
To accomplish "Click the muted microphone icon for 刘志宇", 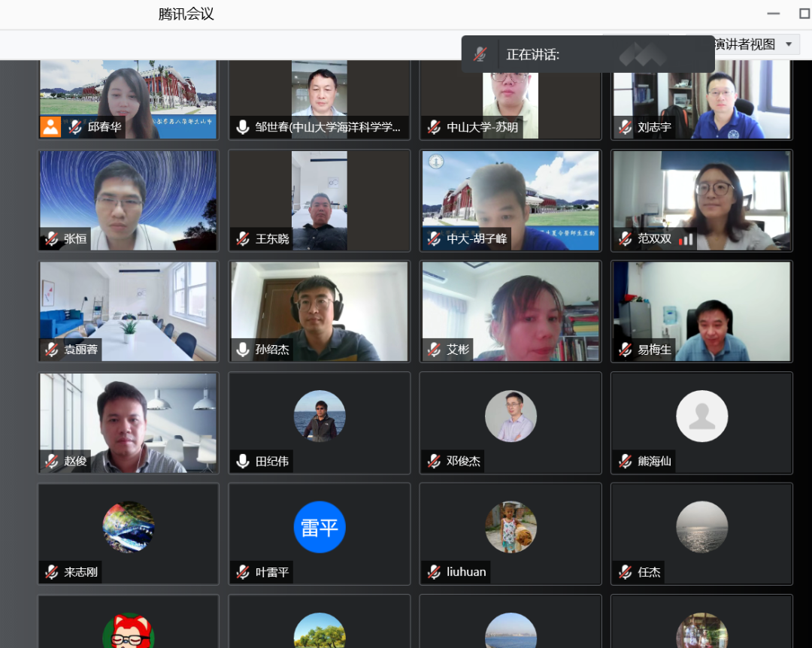I will click(625, 127).
